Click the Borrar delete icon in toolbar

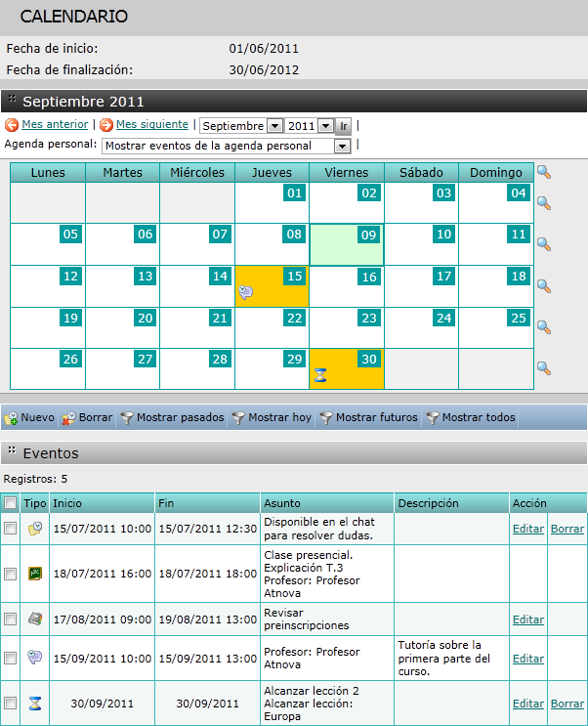pos(69,418)
